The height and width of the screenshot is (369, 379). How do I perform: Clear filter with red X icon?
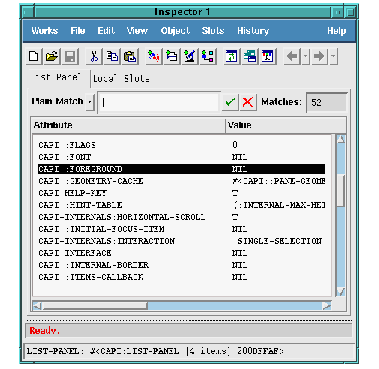click(248, 102)
